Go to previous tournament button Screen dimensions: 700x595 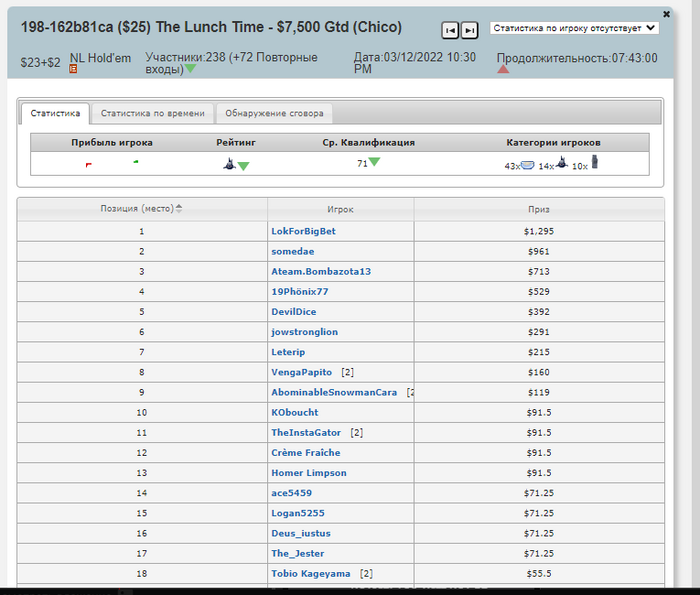(x=450, y=30)
